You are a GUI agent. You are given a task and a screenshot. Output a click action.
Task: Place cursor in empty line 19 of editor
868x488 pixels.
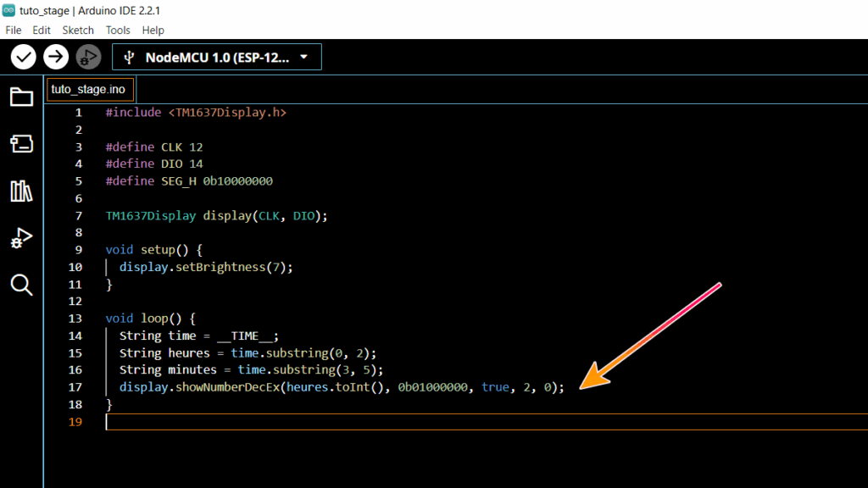pos(487,422)
